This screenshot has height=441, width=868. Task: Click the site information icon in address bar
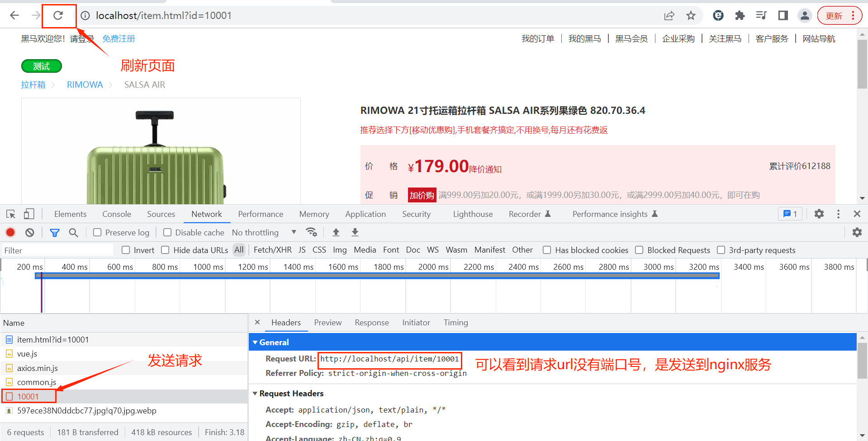85,16
